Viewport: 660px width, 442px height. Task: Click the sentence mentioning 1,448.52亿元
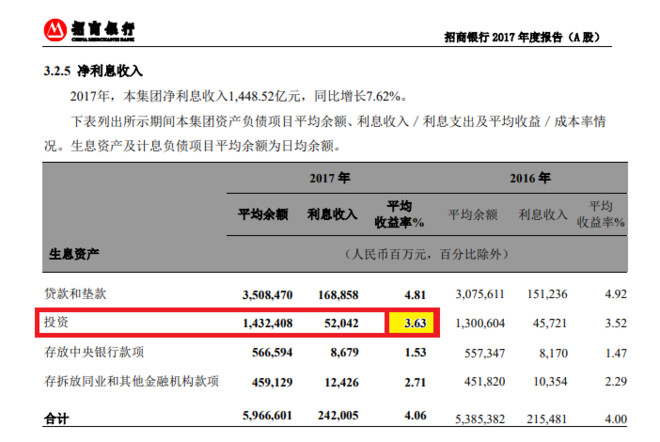pyautogui.click(x=239, y=96)
